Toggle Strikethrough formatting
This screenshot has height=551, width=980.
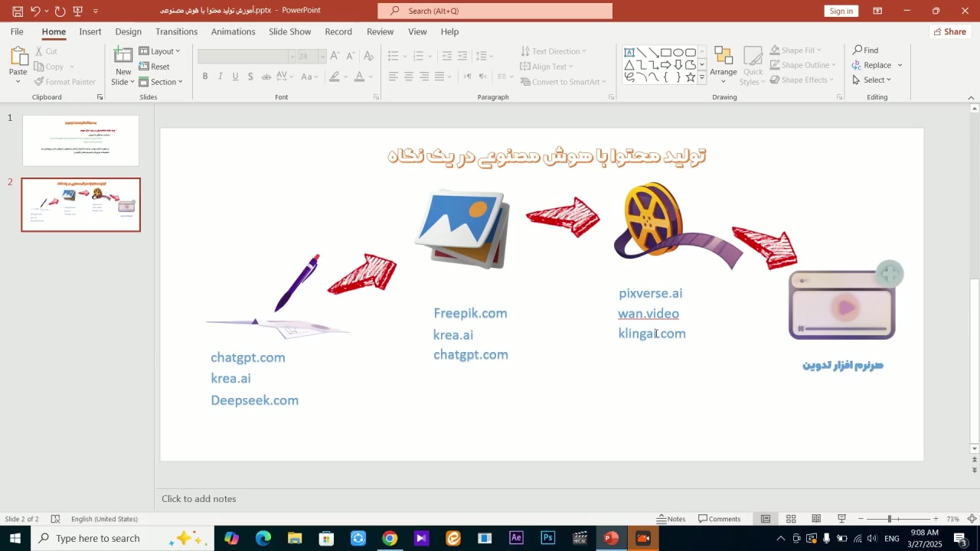(x=266, y=77)
